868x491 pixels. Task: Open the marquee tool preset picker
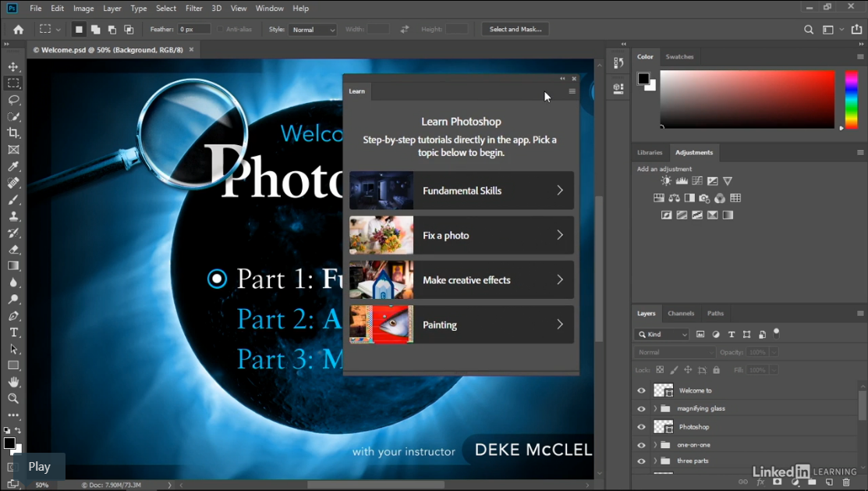49,30
